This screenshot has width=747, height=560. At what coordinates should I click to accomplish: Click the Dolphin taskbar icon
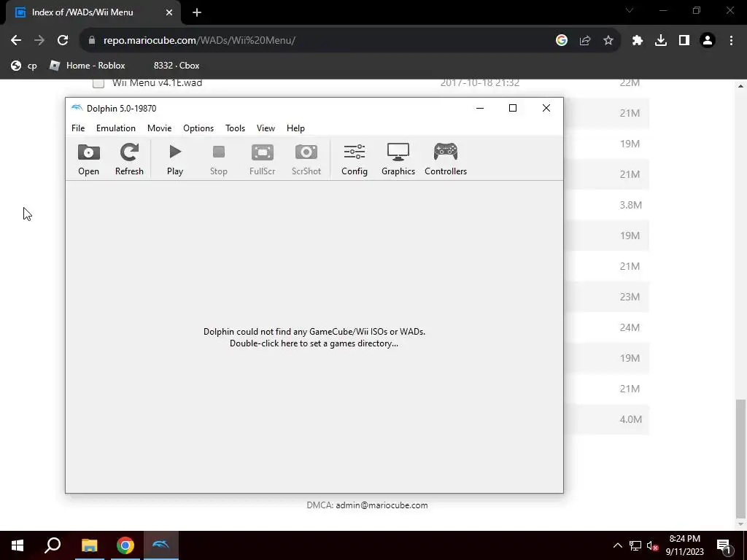point(161,545)
